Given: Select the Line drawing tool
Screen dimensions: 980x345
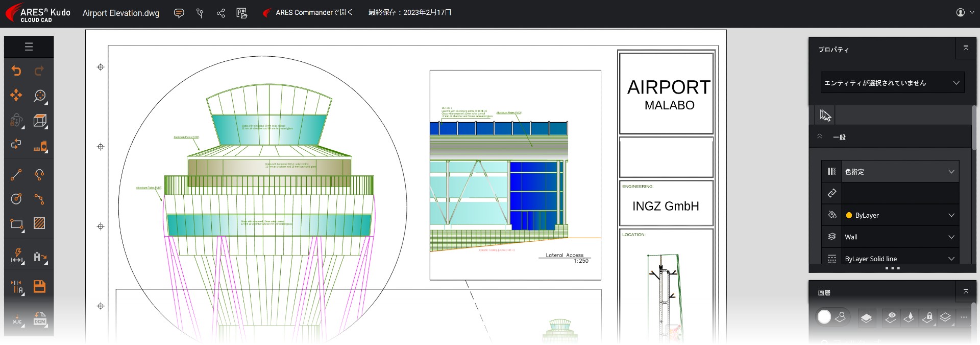Looking at the screenshot, I should tap(16, 175).
